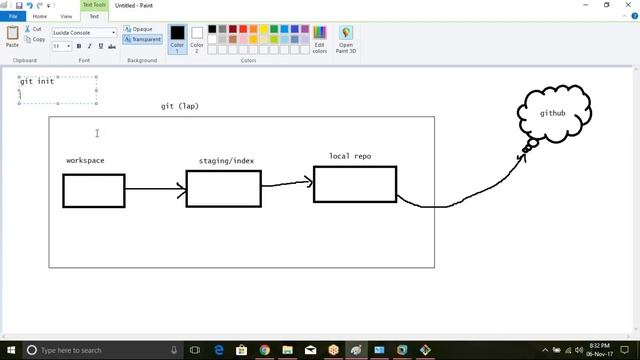The height and width of the screenshot is (360, 640).
Task: Open the Microsoft Store taskbar icon
Action: click(242, 350)
